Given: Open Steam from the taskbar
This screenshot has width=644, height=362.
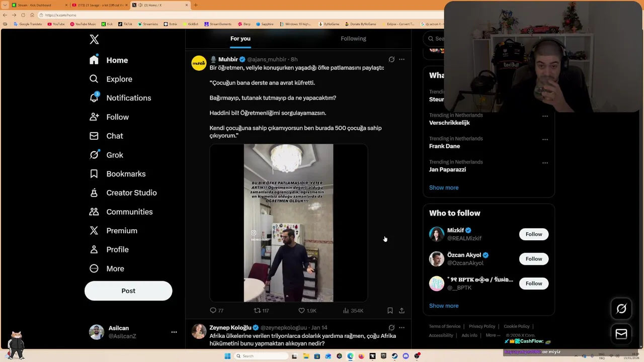Looking at the screenshot, I should [394, 356].
